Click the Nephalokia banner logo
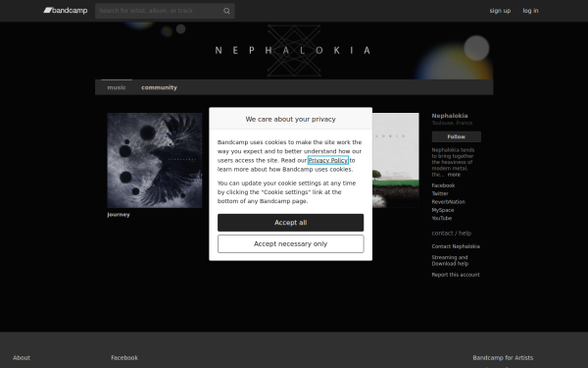This screenshot has width=588, height=368. coord(294,50)
